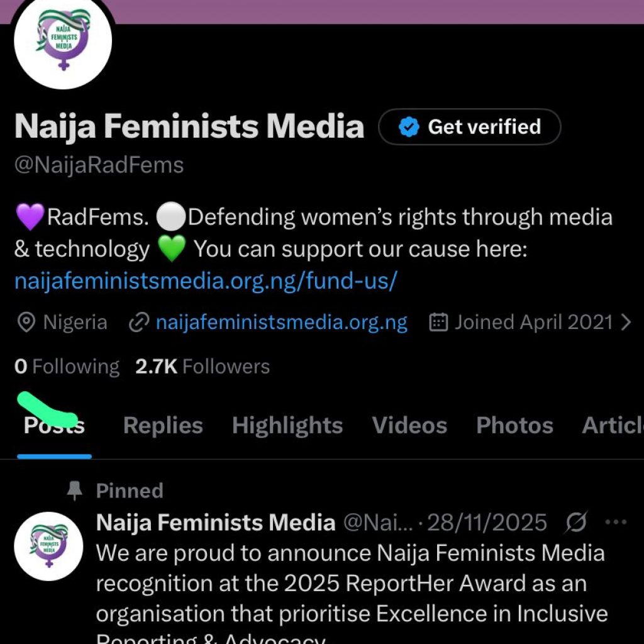644x644 pixels.
Task: Switch to the Videos tab
Action: 409,426
